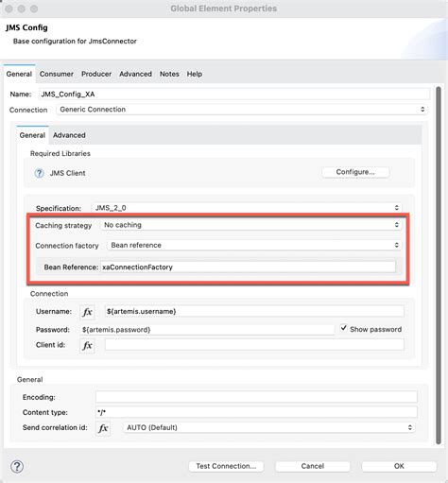Open the Specification JMS_2_0 dropdown
This screenshot has height=483, width=448.
click(x=247, y=208)
